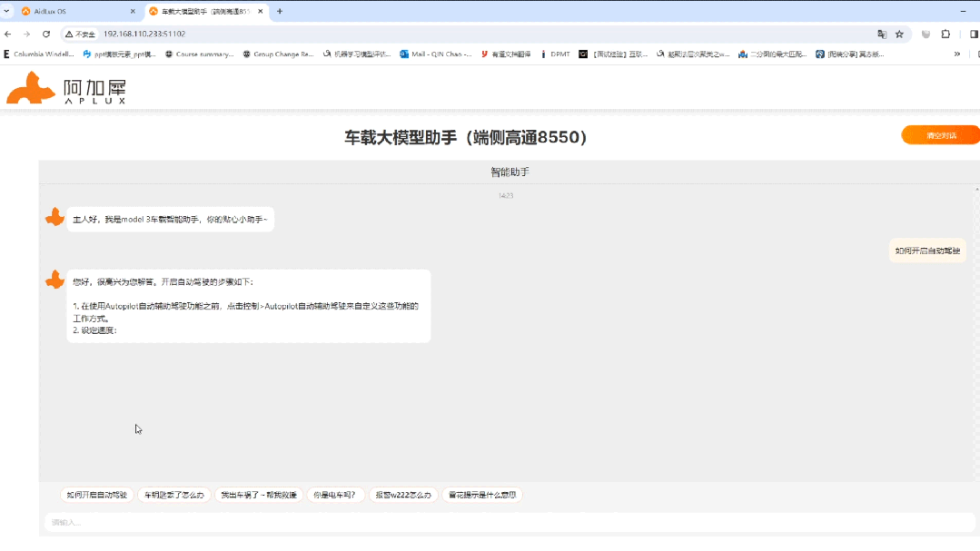The image size is (980, 551).
Task: Open a new browser tab
Action: [x=279, y=12]
